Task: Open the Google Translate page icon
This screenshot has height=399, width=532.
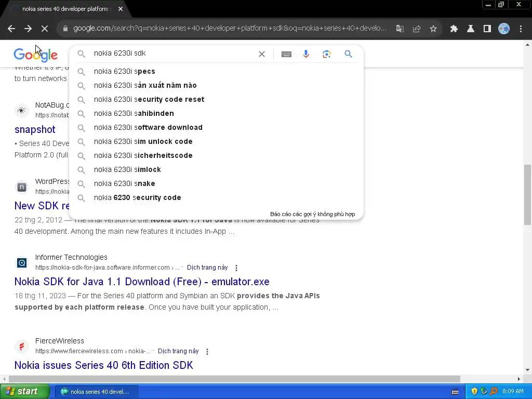Action: pyautogui.click(x=400, y=29)
